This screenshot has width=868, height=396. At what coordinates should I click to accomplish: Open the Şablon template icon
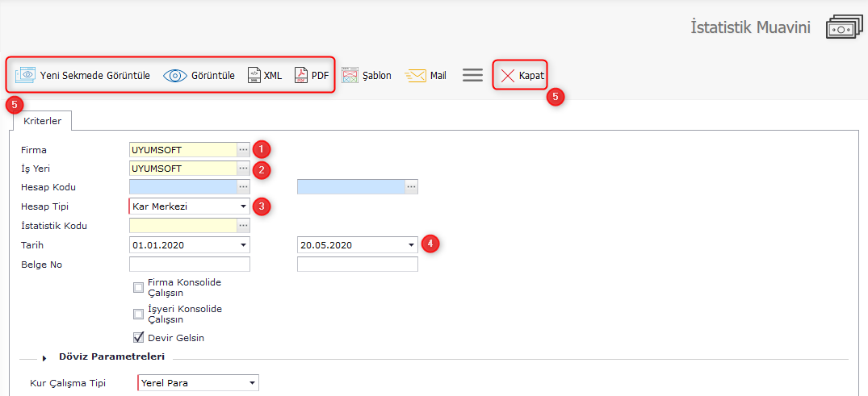(350, 75)
